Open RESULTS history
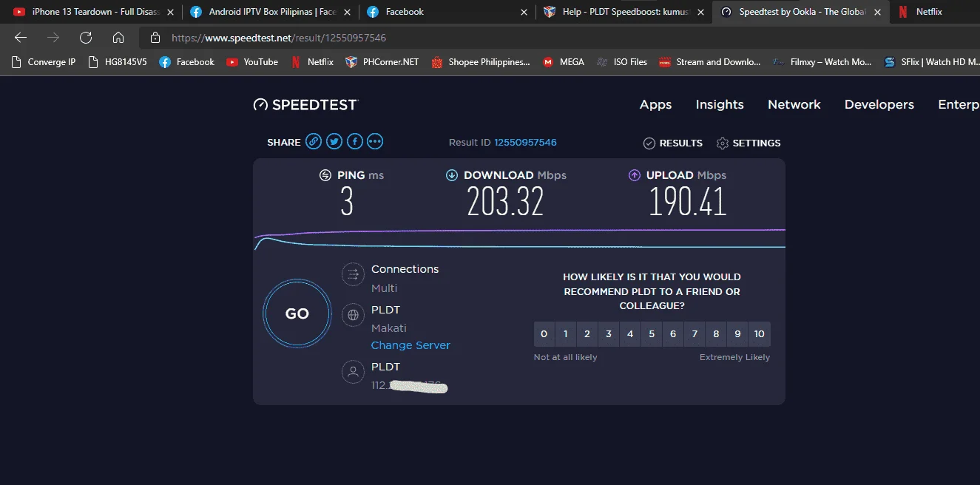Image resolution: width=980 pixels, height=485 pixels. (673, 143)
